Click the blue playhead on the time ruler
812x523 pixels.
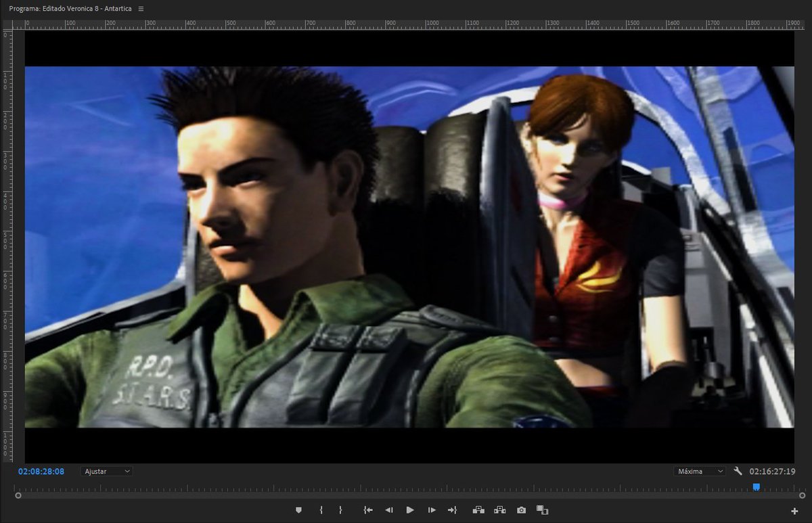(757, 486)
